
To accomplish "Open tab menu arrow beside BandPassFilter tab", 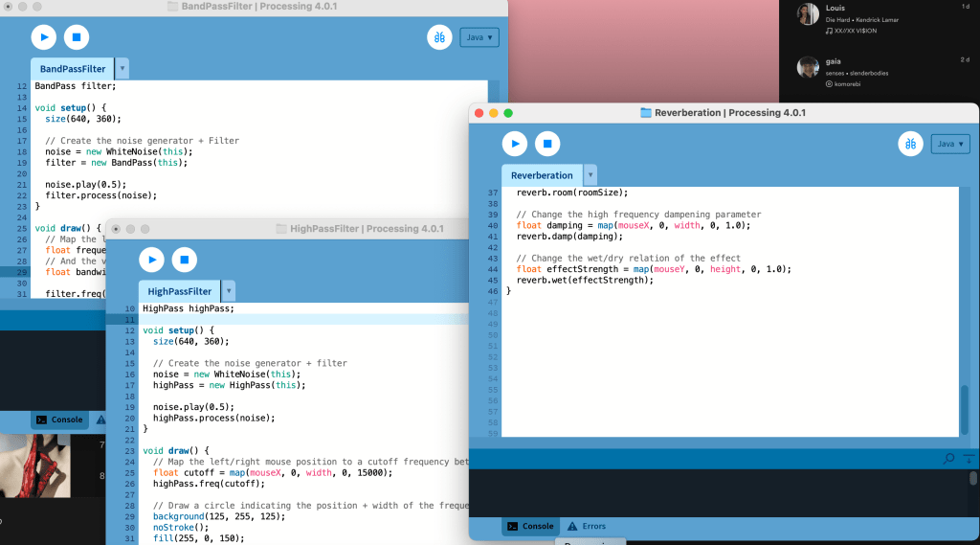I will [122, 69].
